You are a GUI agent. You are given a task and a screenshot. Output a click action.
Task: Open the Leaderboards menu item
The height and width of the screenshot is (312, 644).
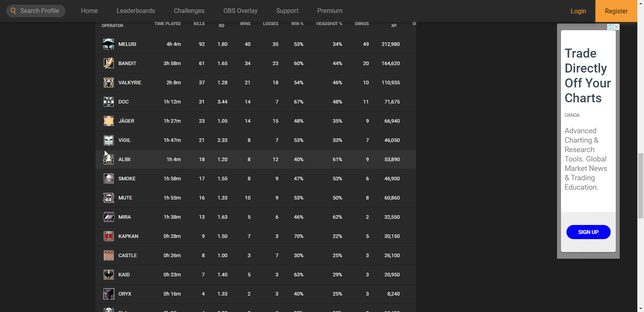click(136, 11)
